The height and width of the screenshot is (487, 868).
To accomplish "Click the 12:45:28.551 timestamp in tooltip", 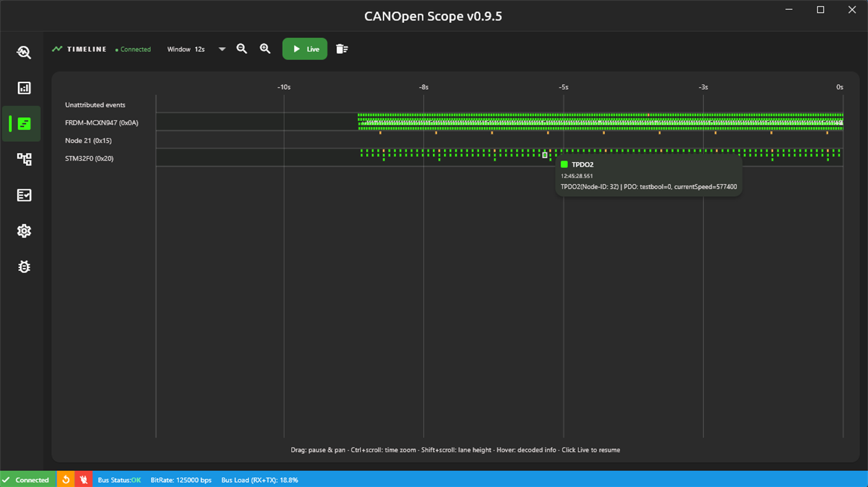I will pos(577,176).
